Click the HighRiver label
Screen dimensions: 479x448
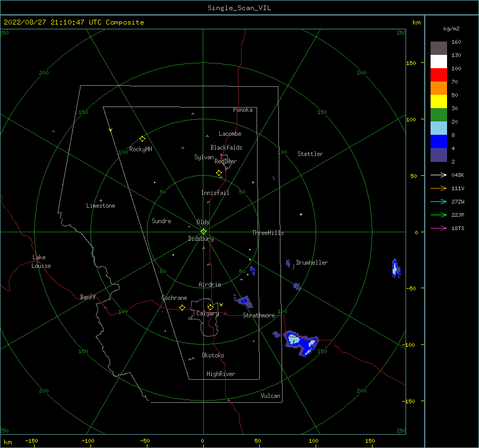(221, 374)
